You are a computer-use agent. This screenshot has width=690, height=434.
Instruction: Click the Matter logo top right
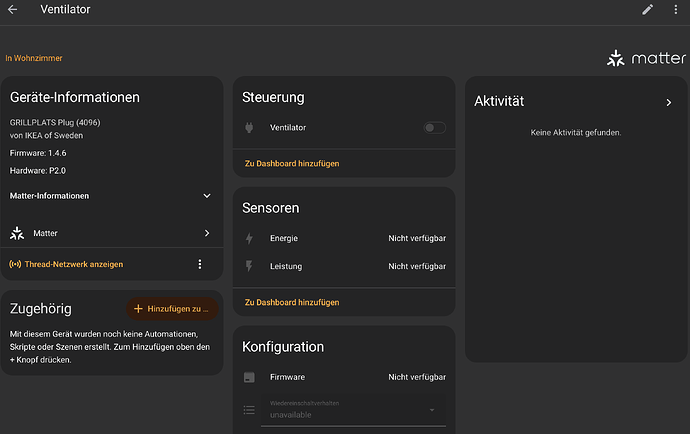click(x=646, y=58)
